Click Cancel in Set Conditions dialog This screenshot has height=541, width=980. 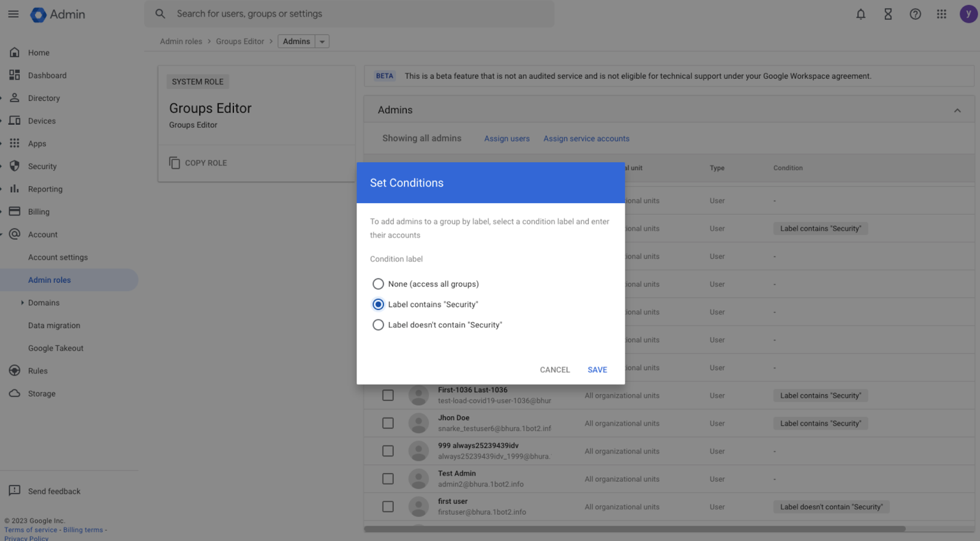(554, 370)
